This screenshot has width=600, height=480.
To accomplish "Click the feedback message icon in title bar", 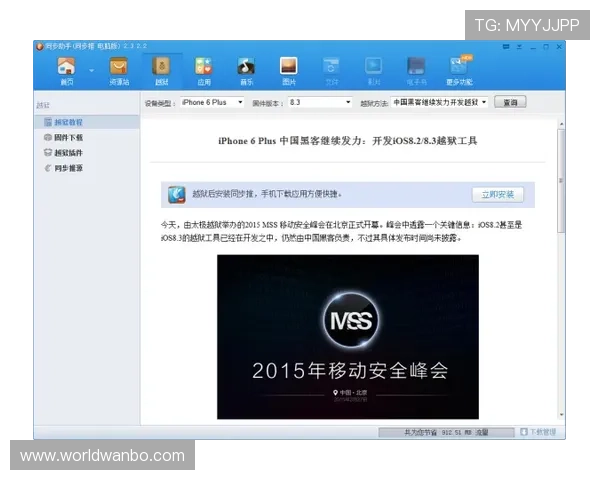I will (x=506, y=47).
